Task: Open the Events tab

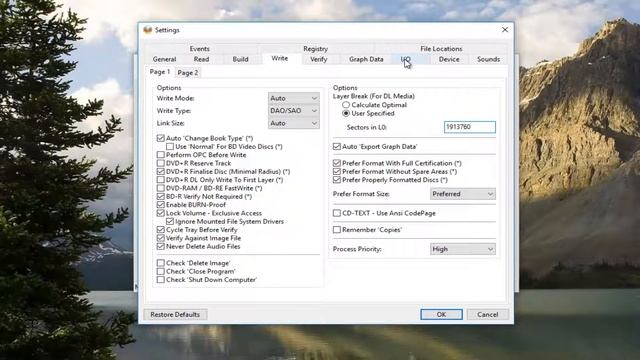Action: [x=200, y=49]
